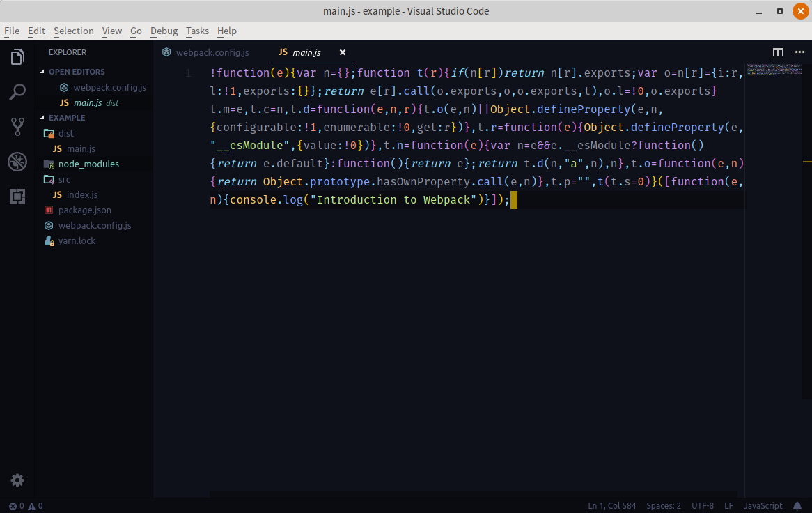Click UTF-8 encoding in status bar
The width and height of the screenshot is (812, 513).
tap(702, 506)
